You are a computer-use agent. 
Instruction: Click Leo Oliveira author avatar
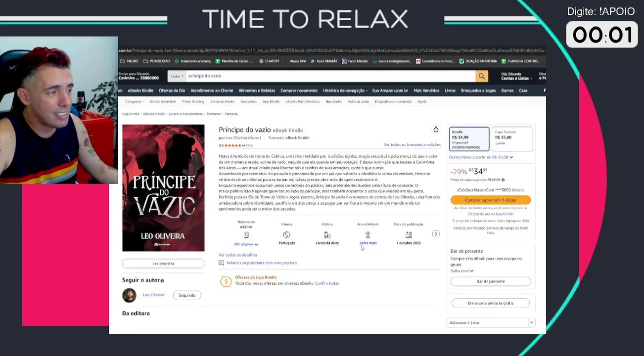[129, 295]
